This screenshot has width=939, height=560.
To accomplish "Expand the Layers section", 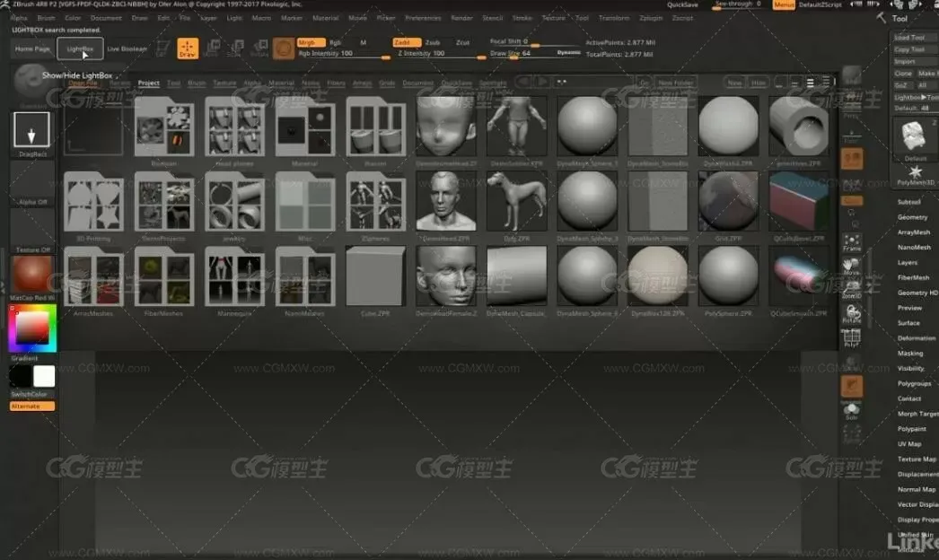I will click(907, 262).
